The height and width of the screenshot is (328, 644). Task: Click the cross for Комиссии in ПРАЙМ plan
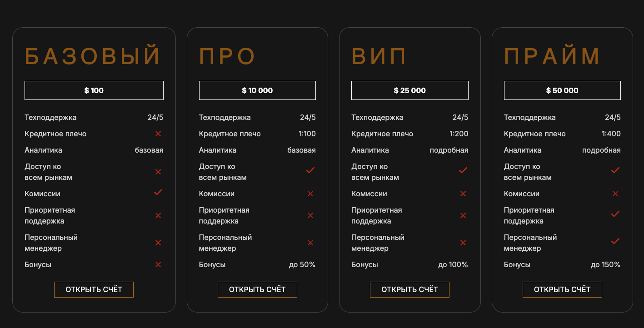point(615,194)
